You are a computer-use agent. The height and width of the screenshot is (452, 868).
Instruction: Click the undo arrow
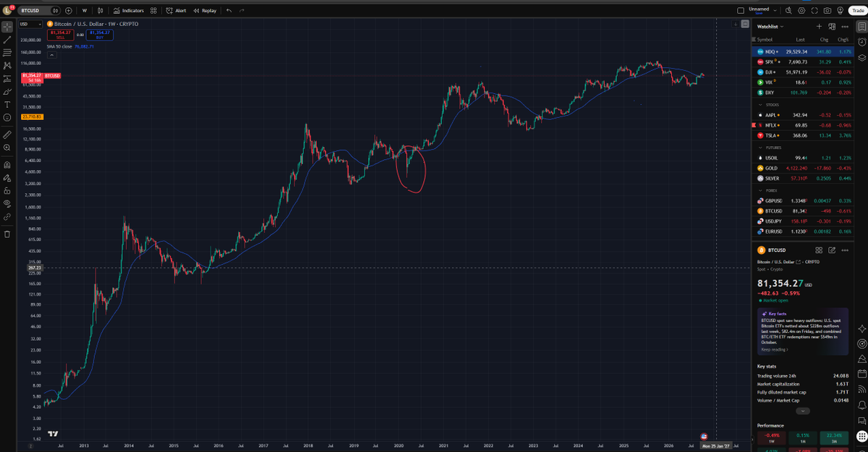[229, 11]
